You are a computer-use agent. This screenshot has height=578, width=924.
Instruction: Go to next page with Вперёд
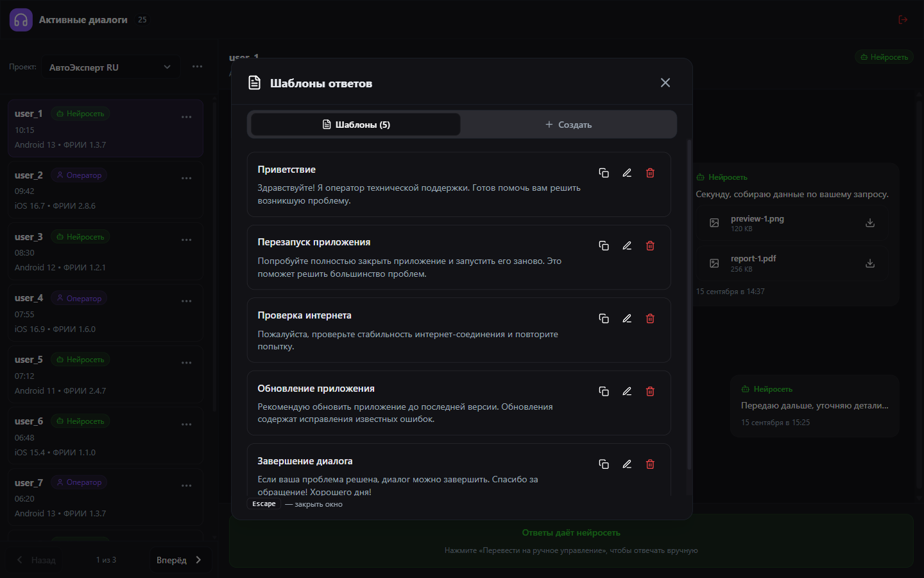click(179, 560)
